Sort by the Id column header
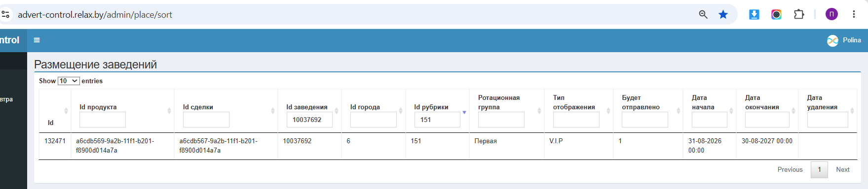This screenshot has width=868, height=189. coord(50,123)
